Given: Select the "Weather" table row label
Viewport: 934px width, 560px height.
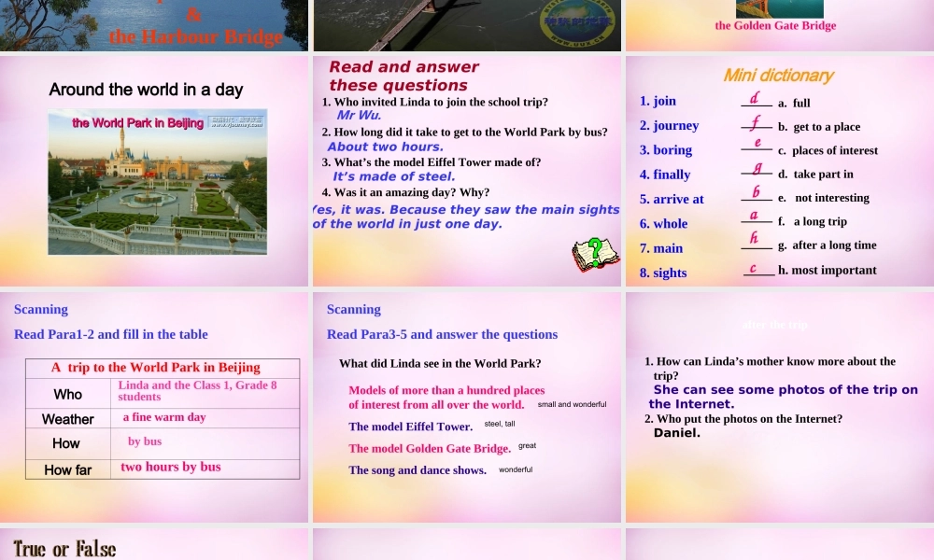Looking at the screenshot, I should [x=68, y=419].
